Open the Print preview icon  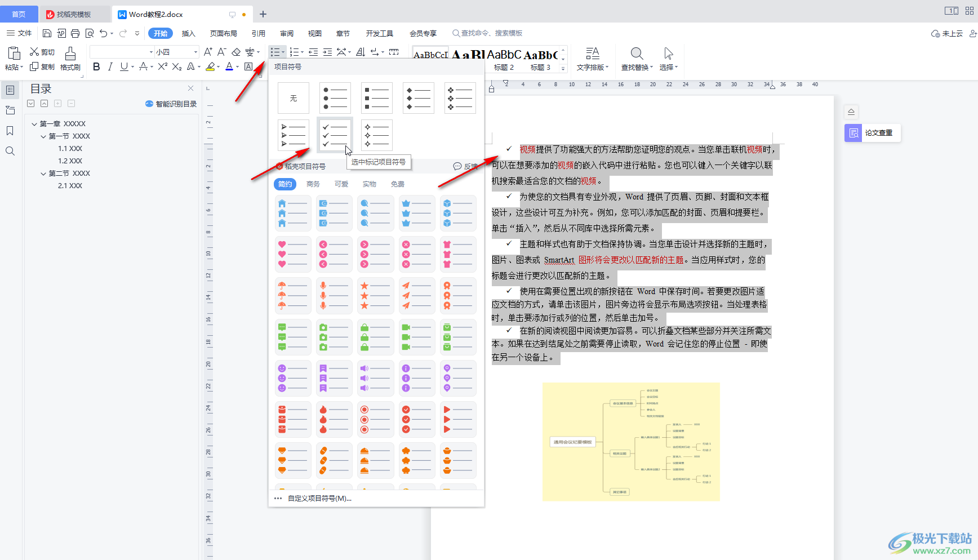pyautogui.click(x=90, y=33)
